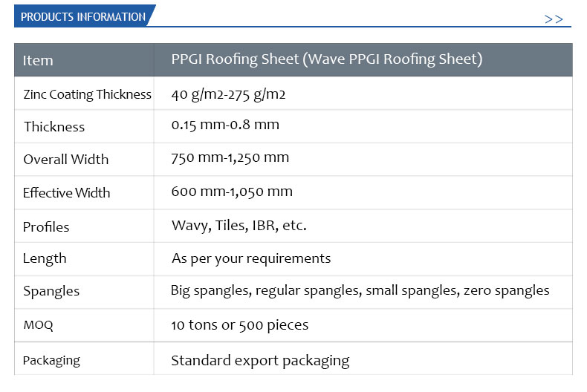Select the Zinc Coating Thickness label
The width and height of the screenshot is (587, 392).
tap(87, 94)
